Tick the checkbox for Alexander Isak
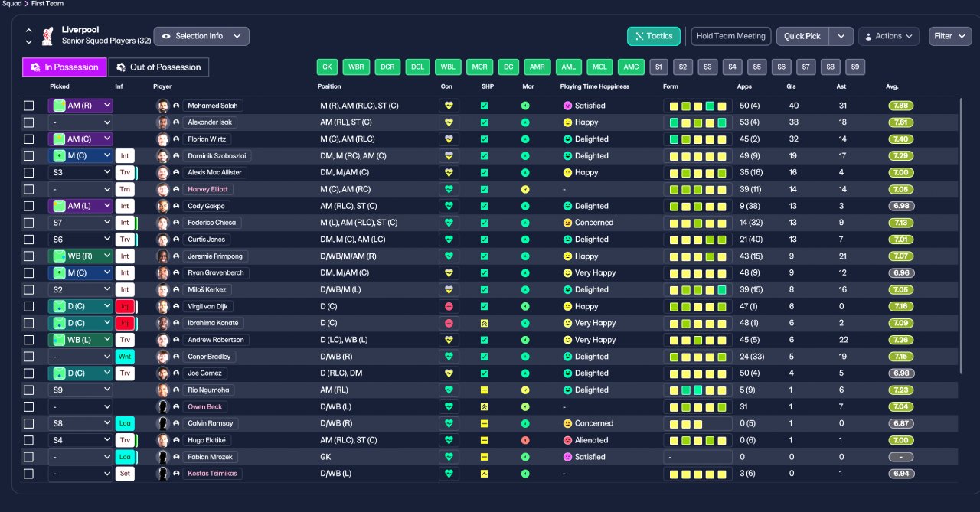The image size is (980, 512). 29,122
